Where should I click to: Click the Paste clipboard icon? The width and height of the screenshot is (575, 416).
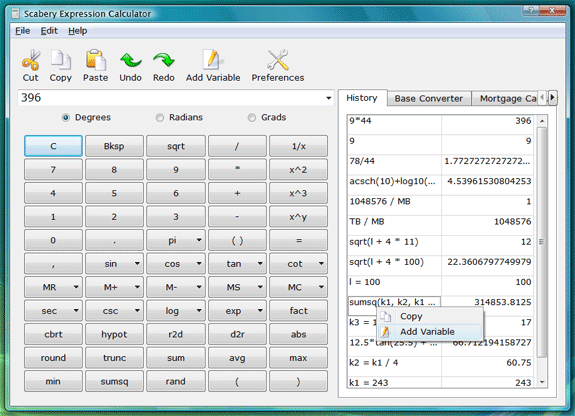[x=95, y=60]
